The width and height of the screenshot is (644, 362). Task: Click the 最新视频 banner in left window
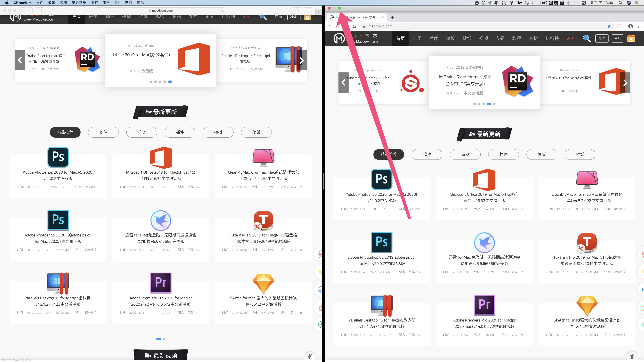(x=161, y=355)
